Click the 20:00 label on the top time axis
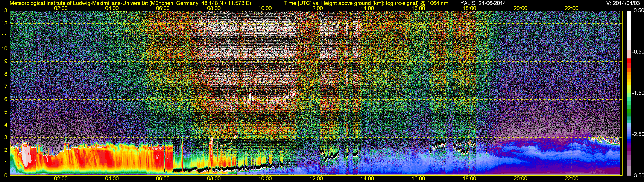644x182 pixels. tap(521, 8)
